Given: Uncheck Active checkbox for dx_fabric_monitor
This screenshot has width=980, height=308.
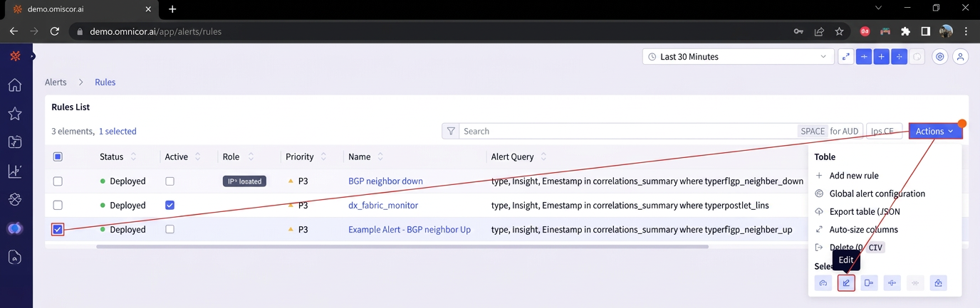Looking at the screenshot, I should coord(170,206).
